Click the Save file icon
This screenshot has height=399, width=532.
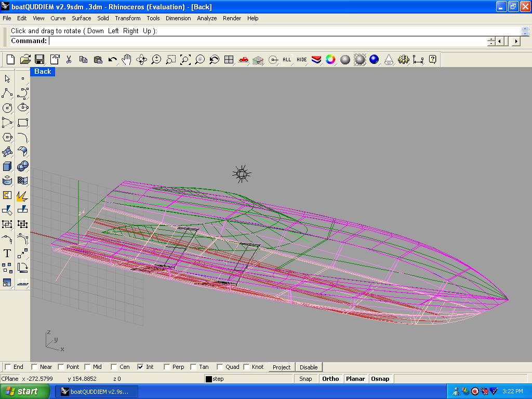click(39, 60)
